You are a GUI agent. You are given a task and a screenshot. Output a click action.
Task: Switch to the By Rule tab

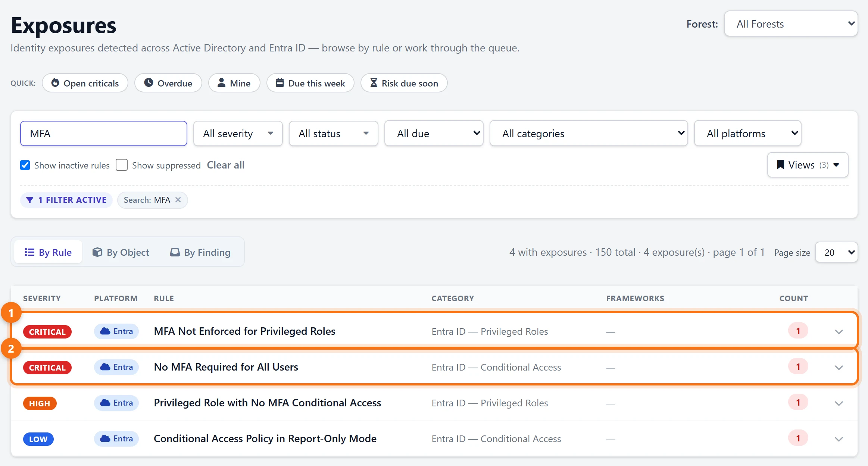(48, 252)
